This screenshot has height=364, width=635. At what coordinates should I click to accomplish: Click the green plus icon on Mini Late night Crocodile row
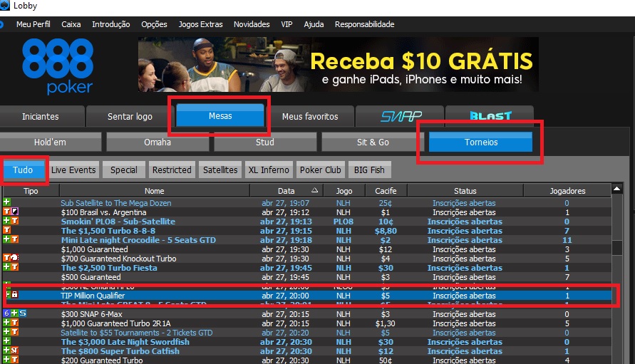tap(6, 239)
